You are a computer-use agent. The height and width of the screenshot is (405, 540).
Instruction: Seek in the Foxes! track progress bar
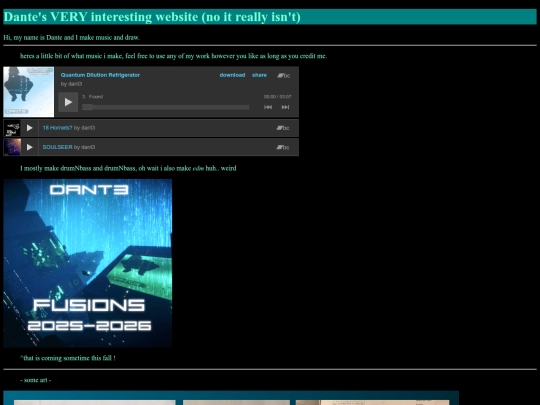[x=165, y=107]
